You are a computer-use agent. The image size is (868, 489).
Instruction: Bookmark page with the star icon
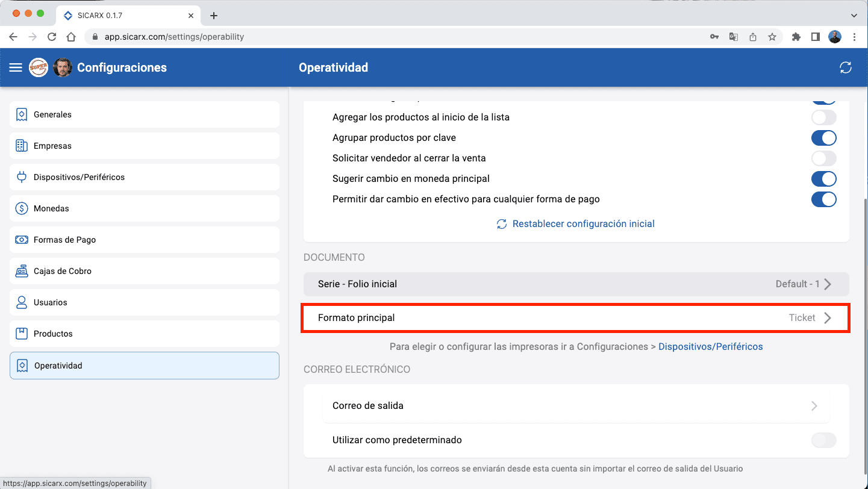click(x=772, y=37)
